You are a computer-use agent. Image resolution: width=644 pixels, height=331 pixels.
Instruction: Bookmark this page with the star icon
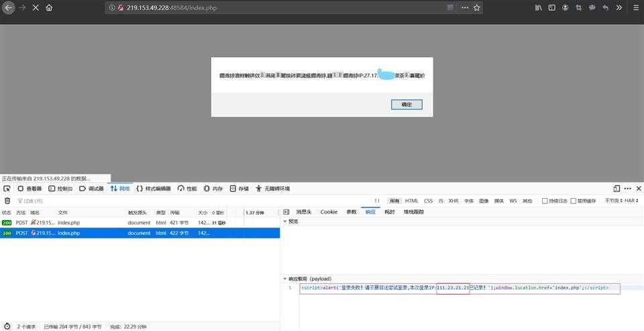[476, 8]
